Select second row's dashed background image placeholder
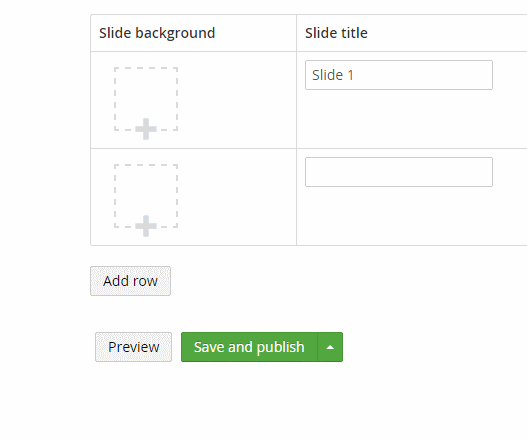The image size is (527, 441). coord(146,196)
